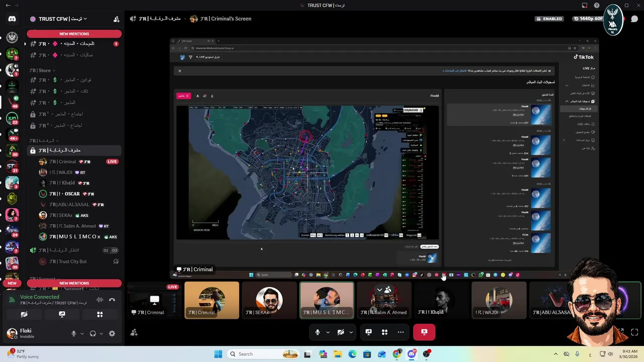644x362 pixels.
Task: Share your screen from Voice Connected panel
Action: tap(62, 314)
